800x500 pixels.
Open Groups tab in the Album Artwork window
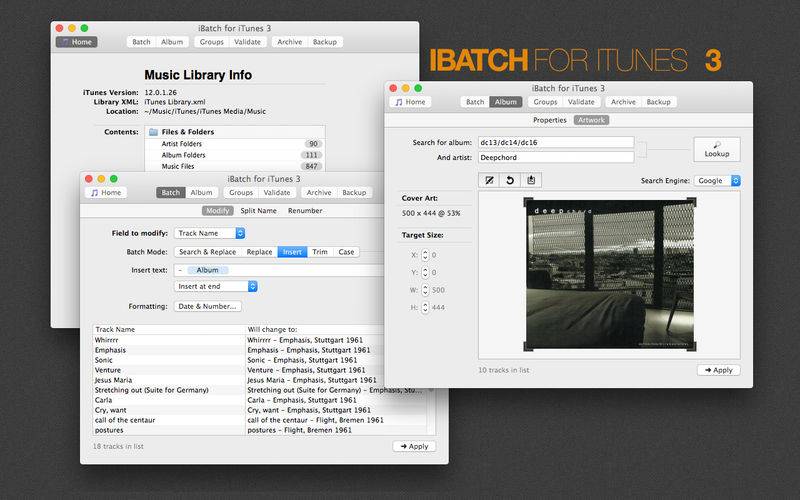pos(545,102)
